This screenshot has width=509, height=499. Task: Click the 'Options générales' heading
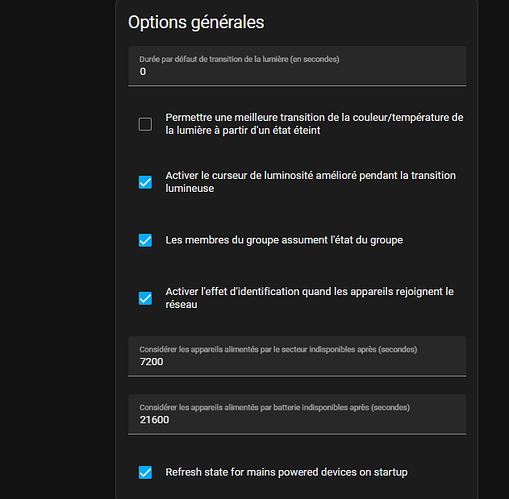click(196, 22)
